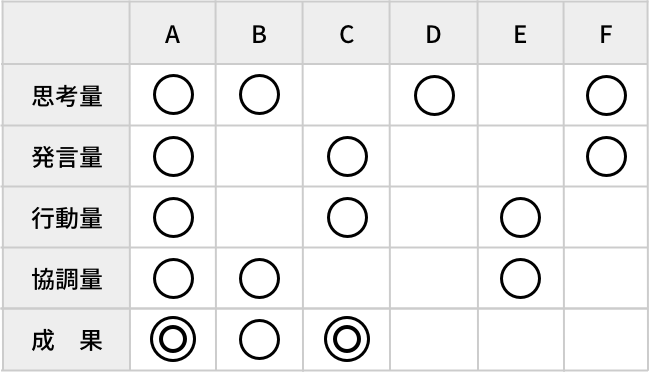649x372 pixels.
Task: Select column header A
Action: [x=173, y=33]
